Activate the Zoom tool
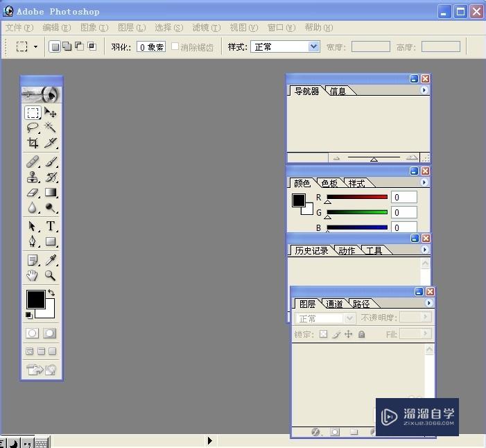The height and width of the screenshot is (448, 486). [x=50, y=275]
